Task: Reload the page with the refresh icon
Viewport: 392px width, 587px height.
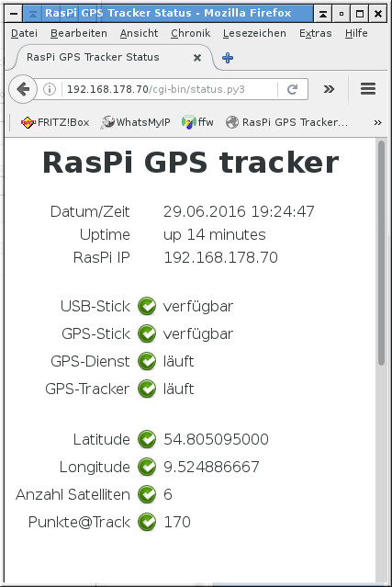Action: (x=293, y=89)
